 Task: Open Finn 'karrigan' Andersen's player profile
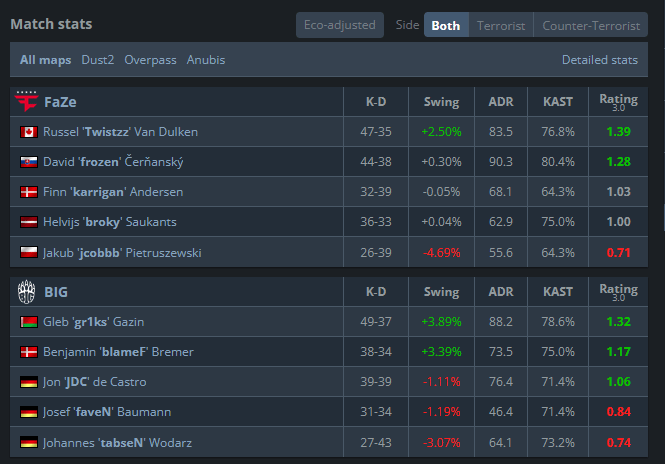[x=113, y=192]
